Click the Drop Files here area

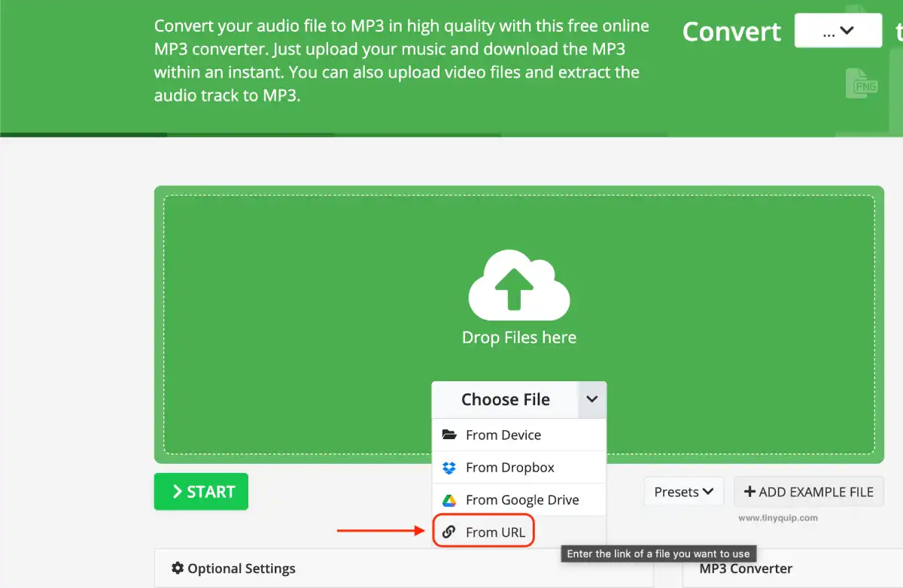point(518,338)
